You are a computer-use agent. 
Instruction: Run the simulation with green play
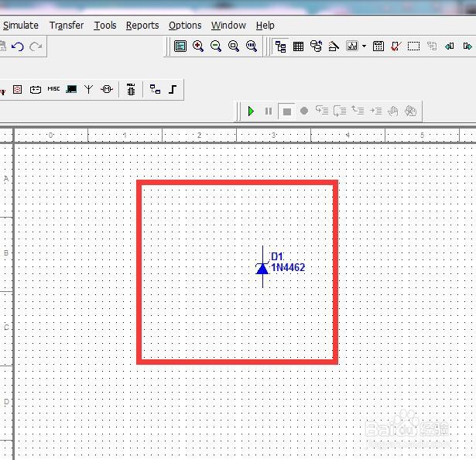pos(251,112)
